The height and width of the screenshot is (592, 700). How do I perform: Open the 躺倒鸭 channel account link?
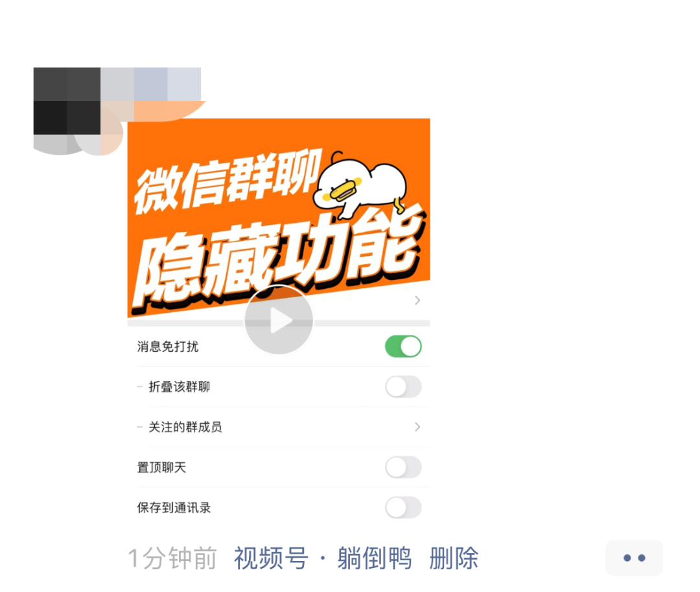point(374,558)
